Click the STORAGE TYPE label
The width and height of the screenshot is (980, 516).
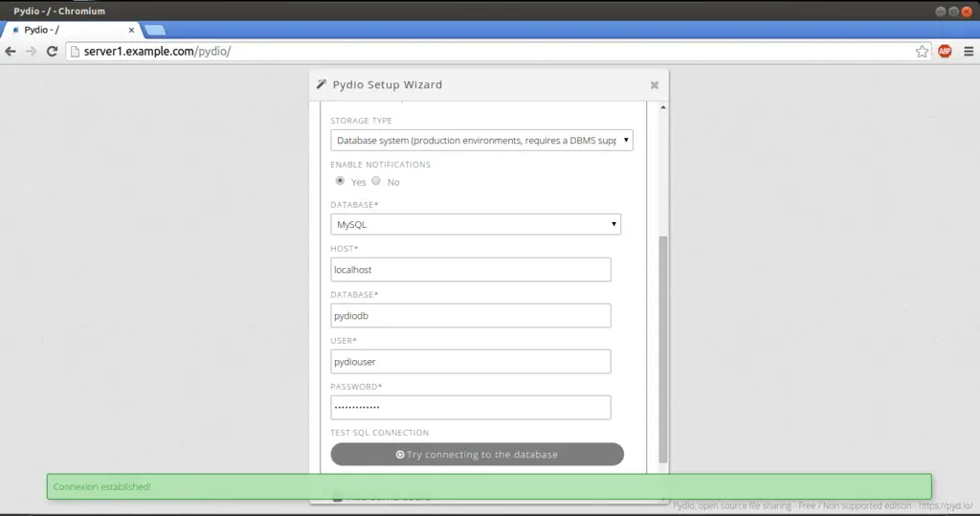coord(361,121)
